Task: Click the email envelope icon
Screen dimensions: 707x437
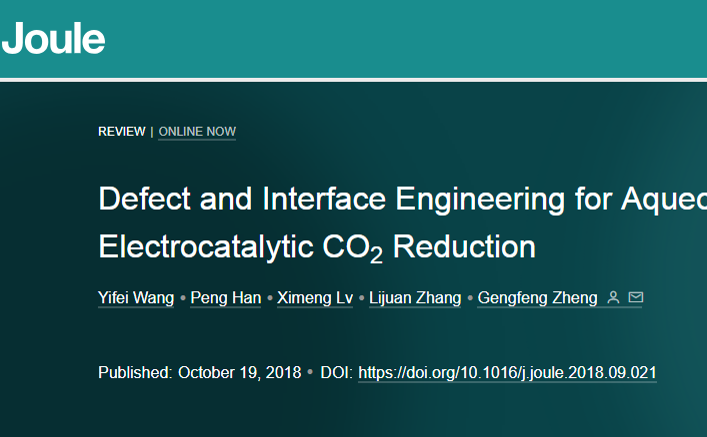Action: point(635,298)
